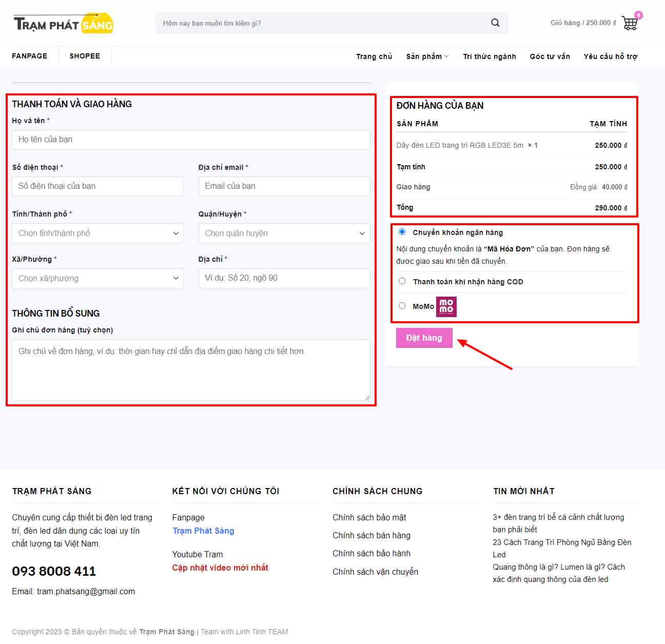Expand the Sản phẩm menu
The height and width of the screenshot is (644, 665).
tap(427, 56)
